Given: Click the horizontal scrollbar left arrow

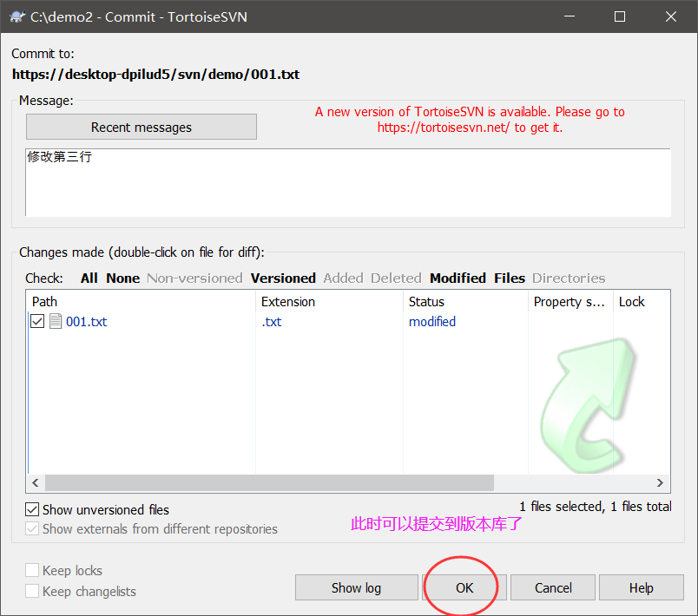Looking at the screenshot, I should point(36,482).
